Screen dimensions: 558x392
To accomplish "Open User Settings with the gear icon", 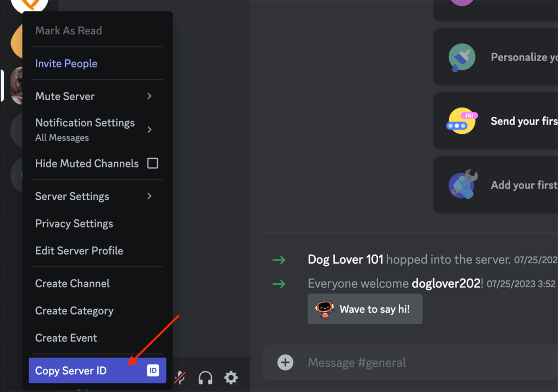I will click(231, 377).
